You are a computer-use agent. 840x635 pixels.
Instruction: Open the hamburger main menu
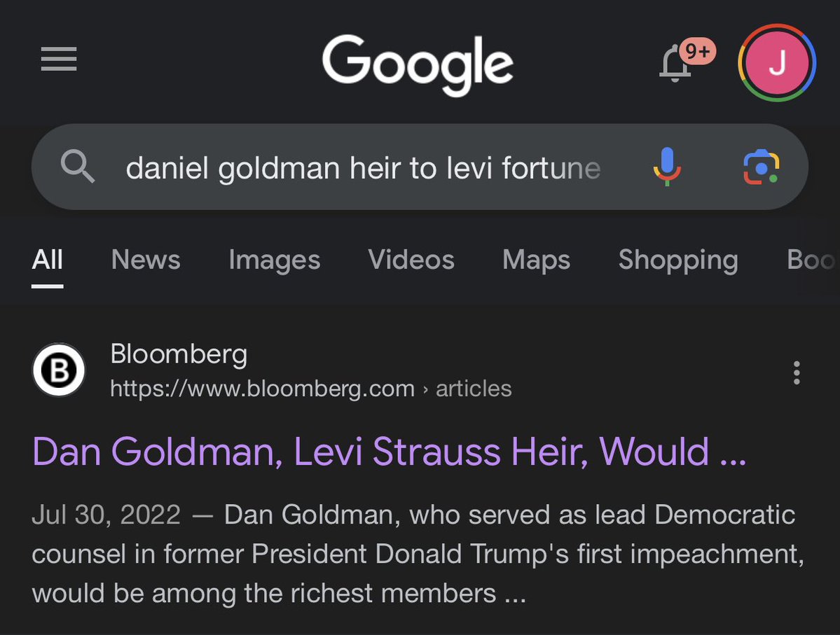pyautogui.click(x=59, y=59)
